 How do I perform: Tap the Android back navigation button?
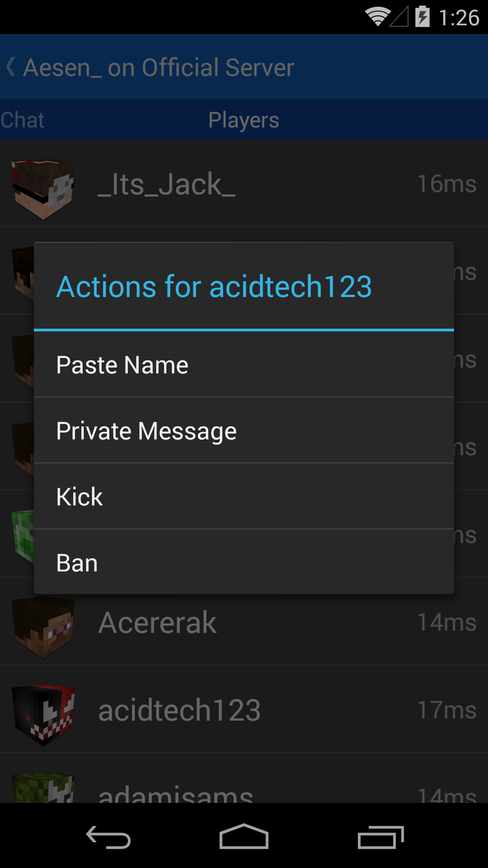tap(108, 837)
